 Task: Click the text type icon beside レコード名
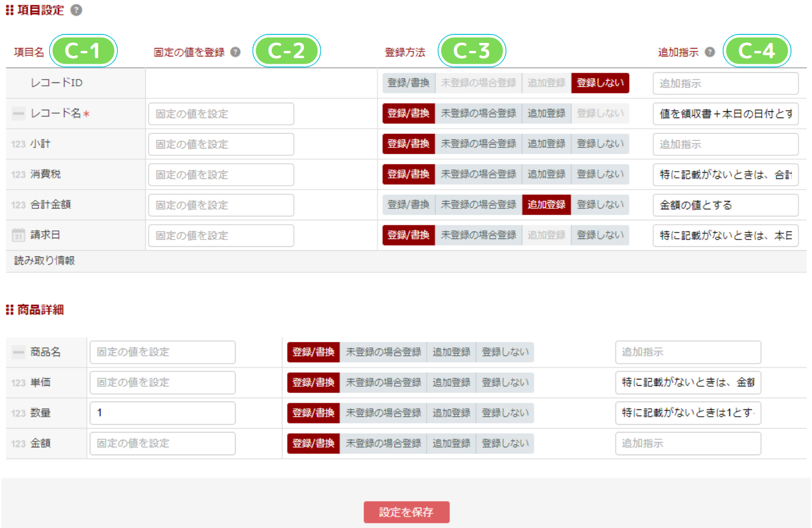19,114
